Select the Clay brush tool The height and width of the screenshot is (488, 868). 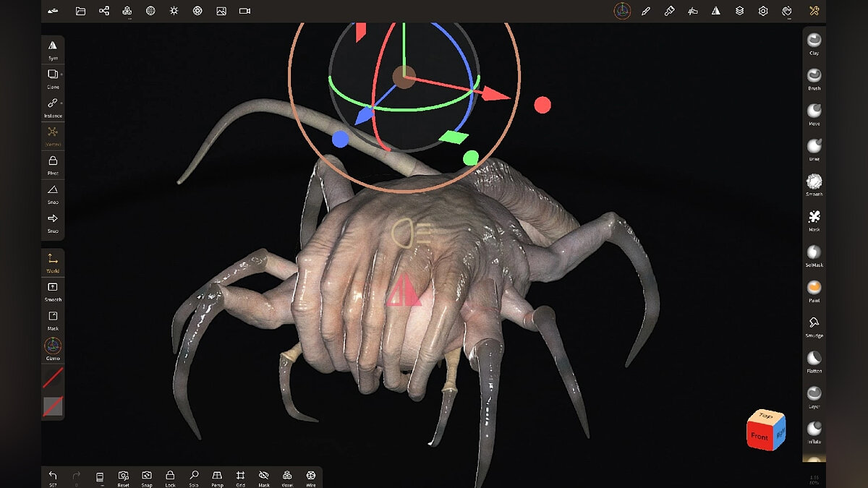(814, 43)
